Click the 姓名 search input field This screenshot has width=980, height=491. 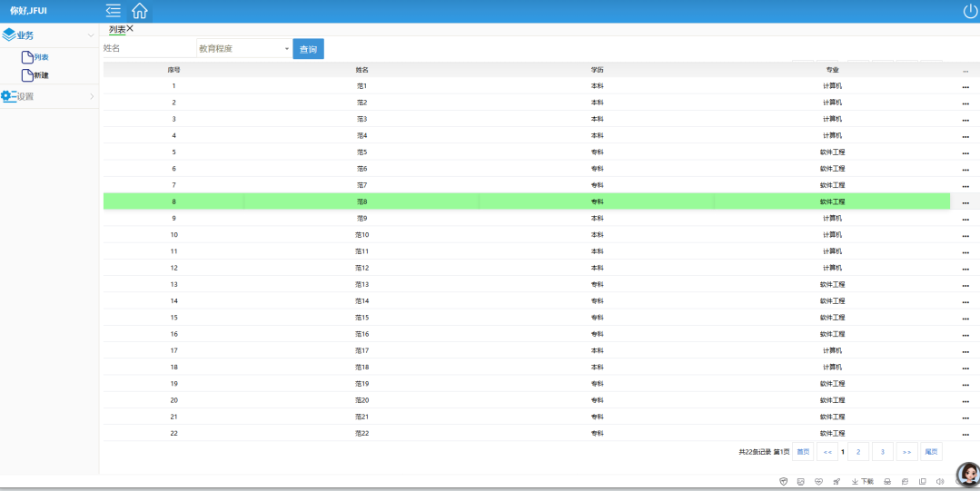click(x=148, y=49)
